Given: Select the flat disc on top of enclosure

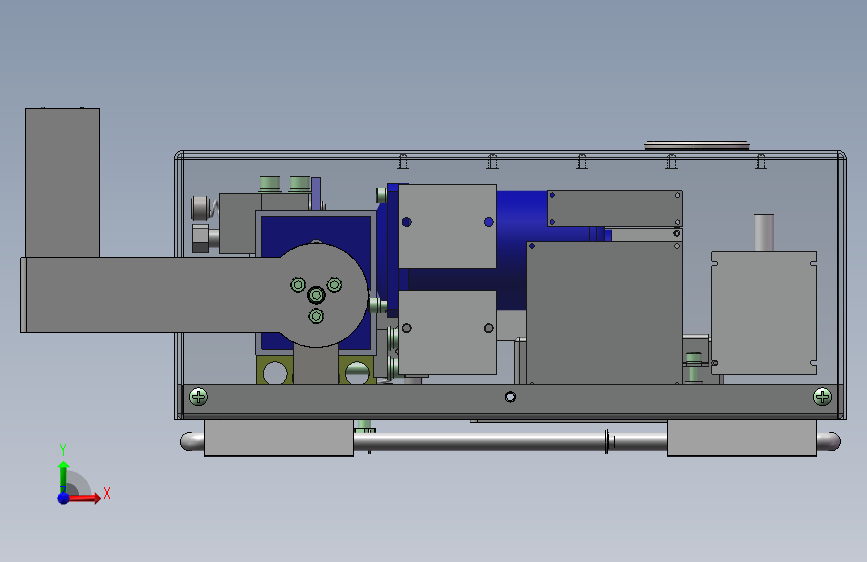Looking at the screenshot, I should pos(697,145).
